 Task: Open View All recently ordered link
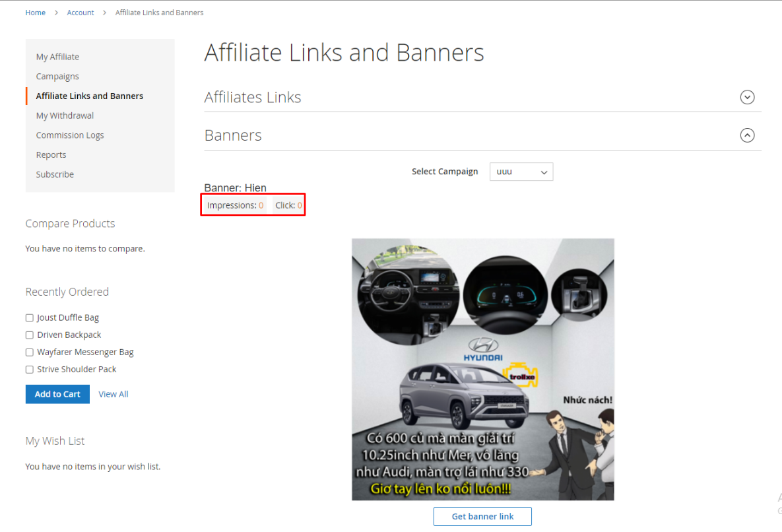(x=114, y=394)
